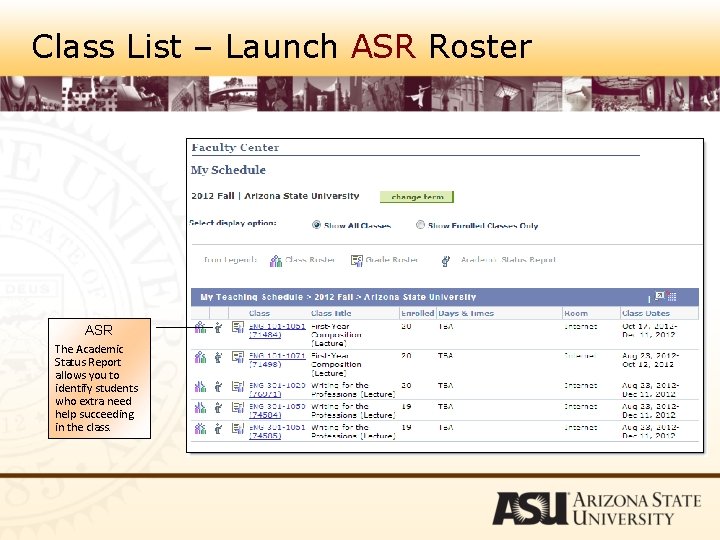
Task: Open Grade Roster icon for ENG 101-1051
Action: point(237,327)
